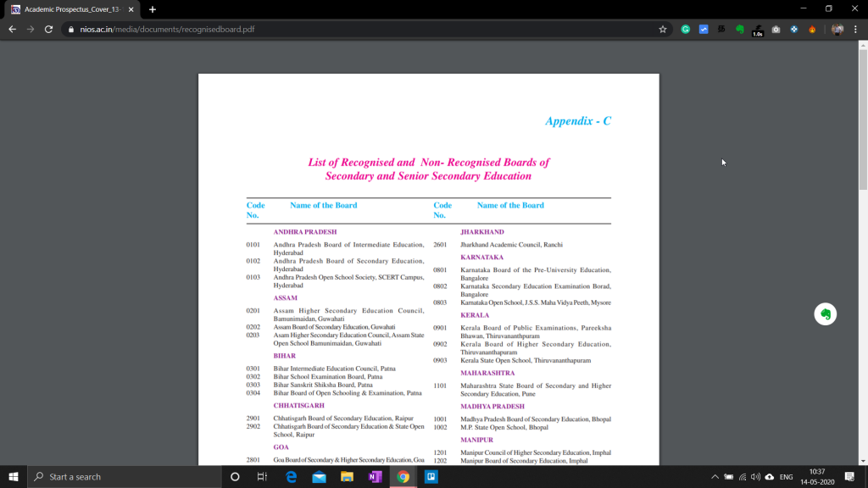This screenshot has width=868, height=488.
Task: Open the camera screenshot extension
Action: tap(776, 30)
